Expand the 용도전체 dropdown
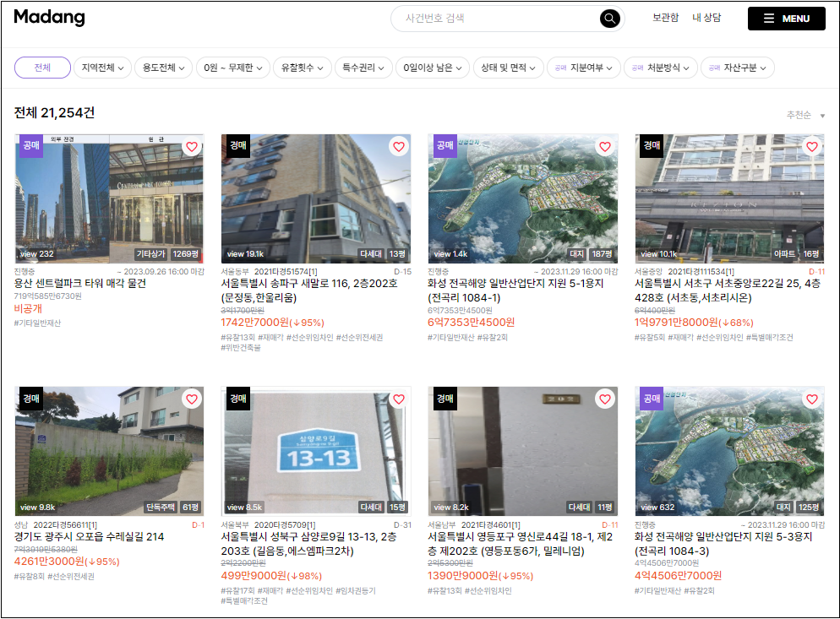Screen dimensions: 840x619 [163, 68]
